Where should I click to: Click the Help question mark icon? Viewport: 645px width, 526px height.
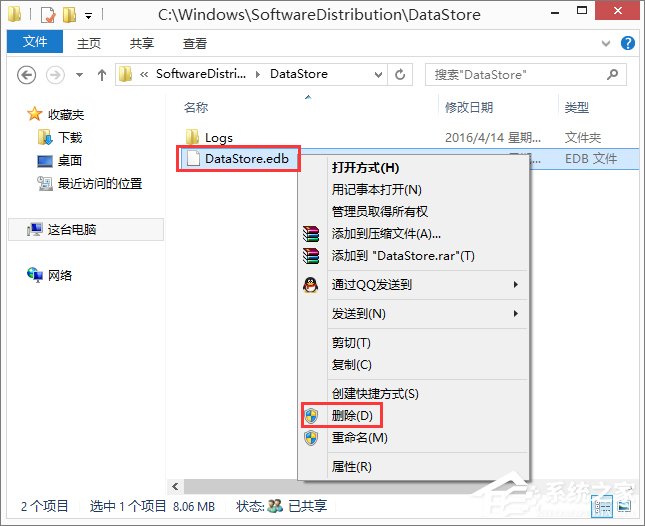click(628, 44)
